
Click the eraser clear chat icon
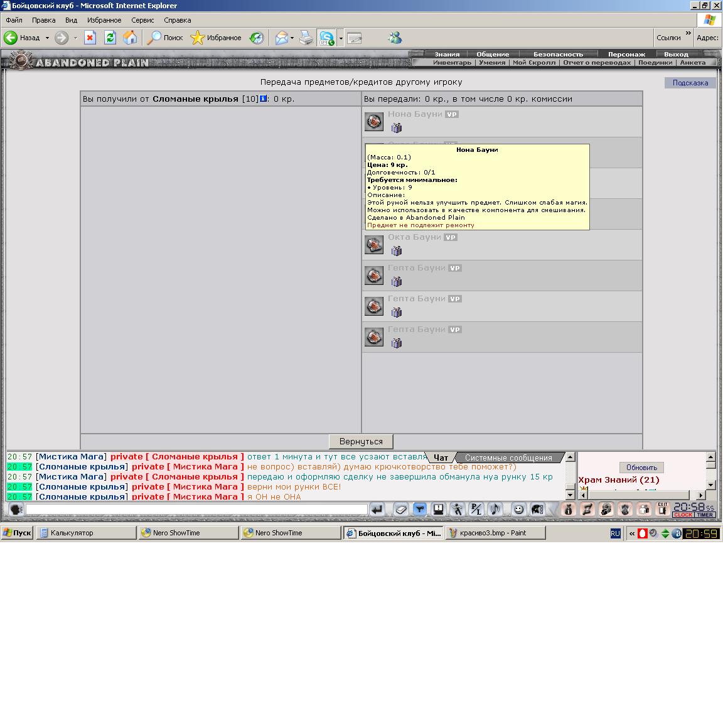pyautogui.click(x=401, y=510)
